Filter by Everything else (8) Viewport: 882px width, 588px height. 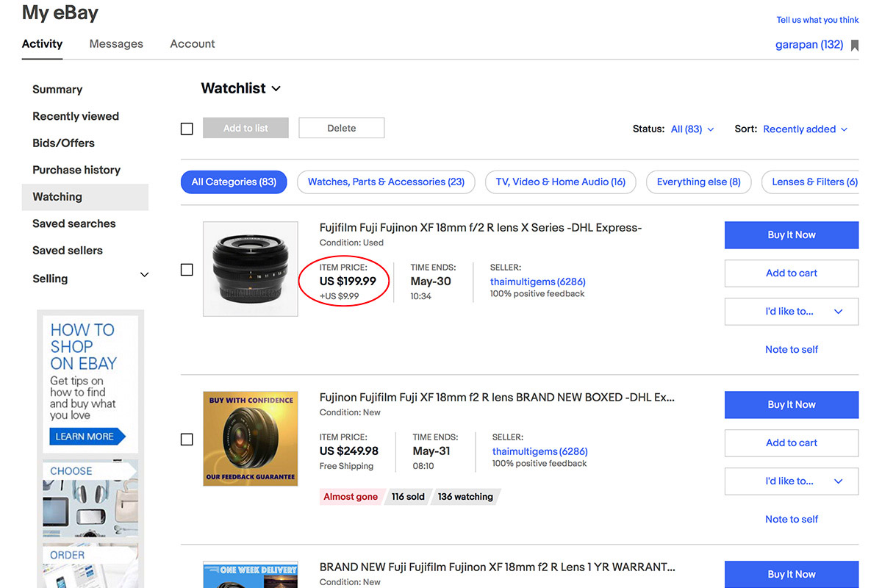(698, 182)
